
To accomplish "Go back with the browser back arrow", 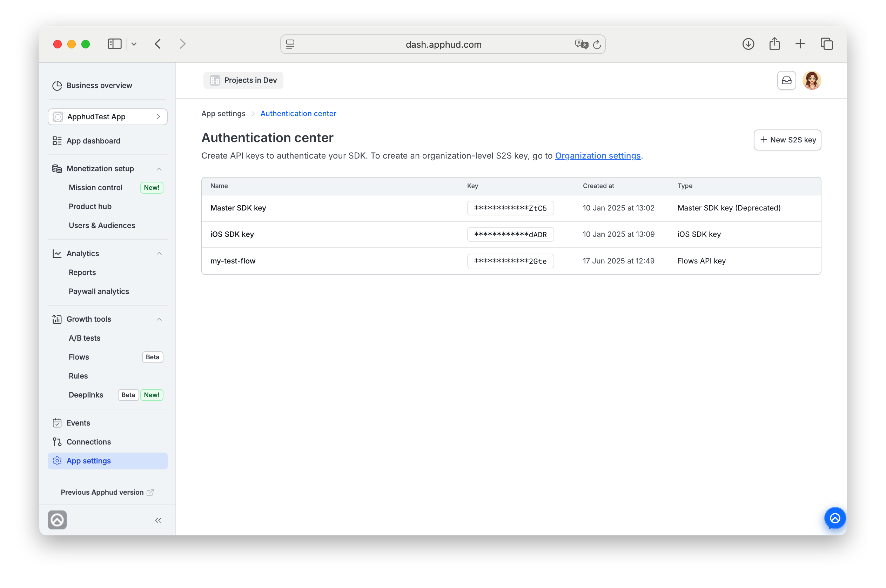I will [x=158, y=44].
